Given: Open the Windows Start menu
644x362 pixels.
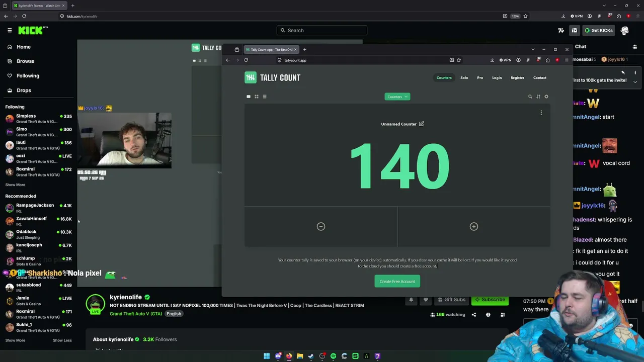Looking at the screenshot, I should (x=267, y=356).
